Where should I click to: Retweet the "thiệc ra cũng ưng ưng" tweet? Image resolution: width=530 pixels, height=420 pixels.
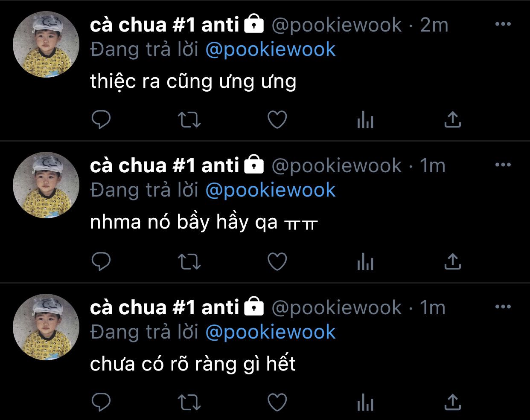click(x=189, y=120)
